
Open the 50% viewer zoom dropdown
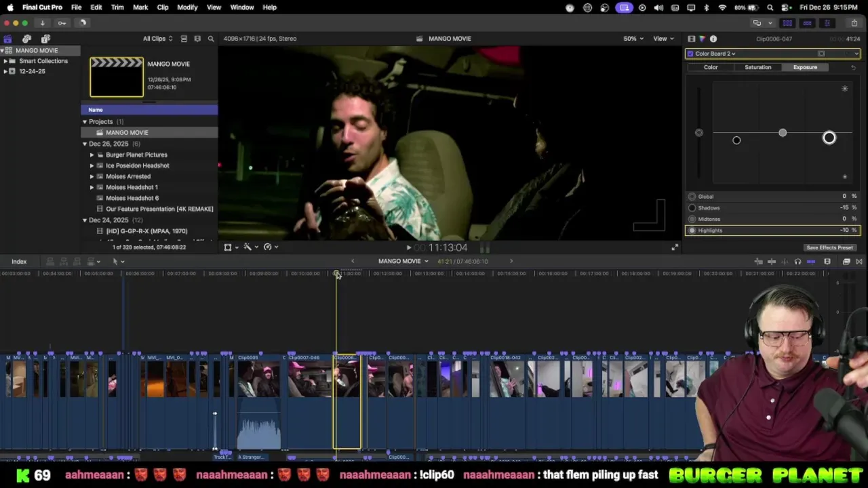click(x=633, y=39)
